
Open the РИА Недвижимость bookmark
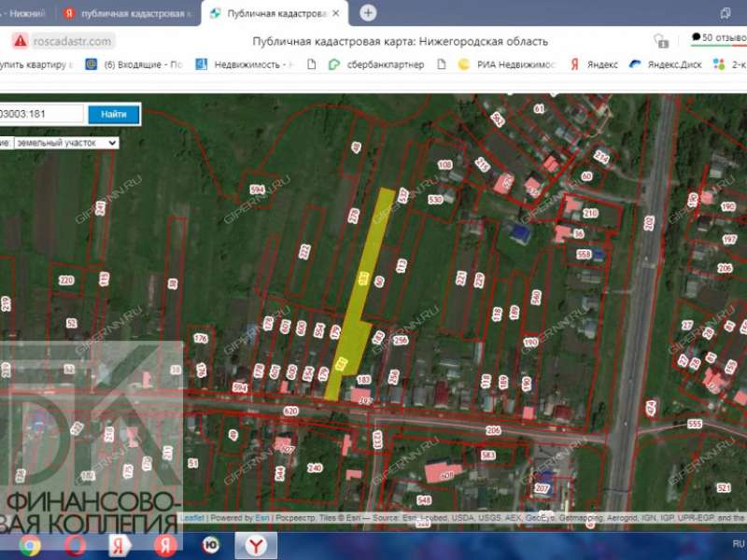pos(507,64)
